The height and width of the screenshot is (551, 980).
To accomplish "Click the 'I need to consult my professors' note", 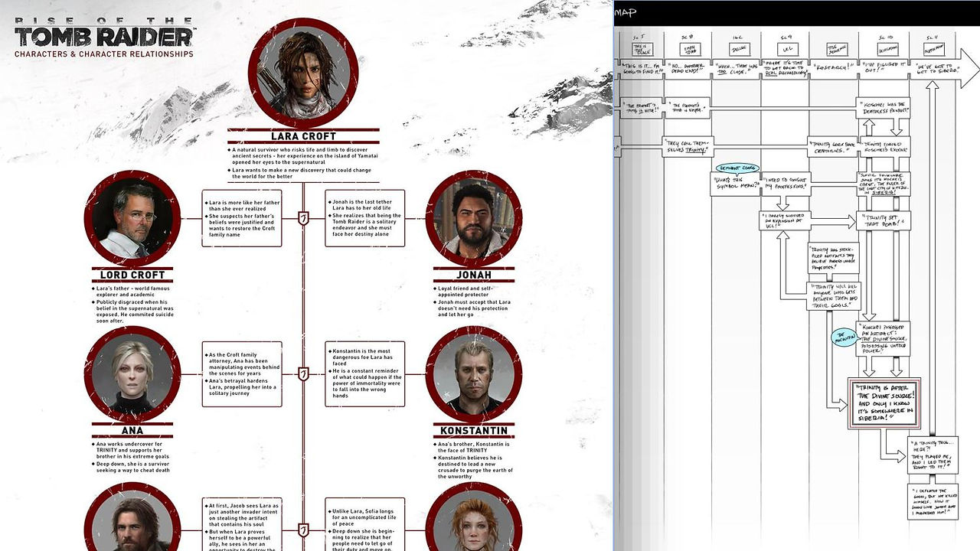I will [786, 184].
